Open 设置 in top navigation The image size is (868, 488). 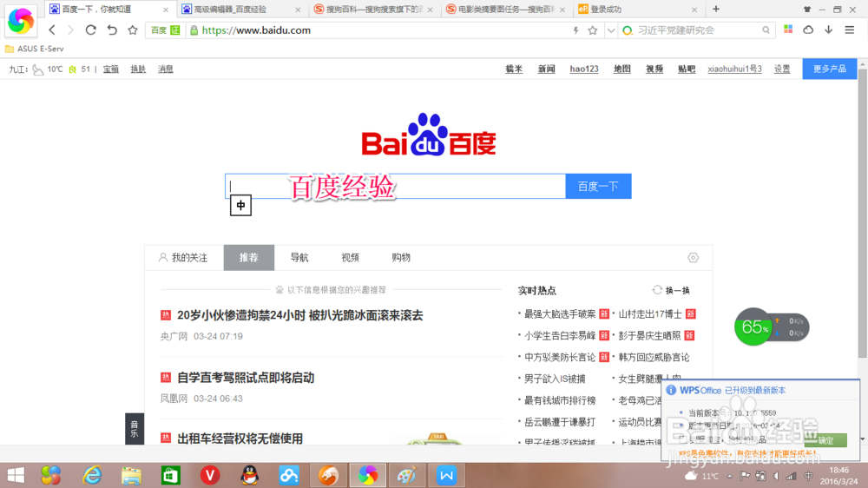tap(782, 69)
